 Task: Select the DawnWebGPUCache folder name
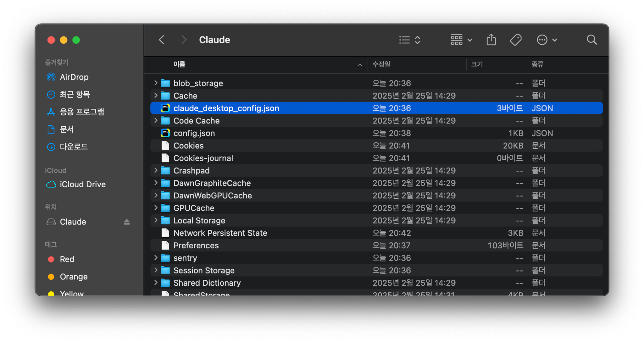(x=213, y=196)
